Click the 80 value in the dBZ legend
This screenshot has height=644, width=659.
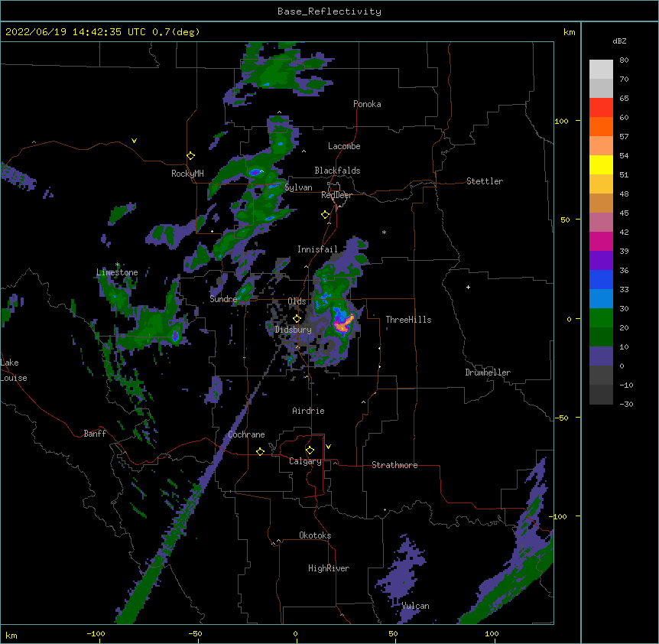click(624, 60)
